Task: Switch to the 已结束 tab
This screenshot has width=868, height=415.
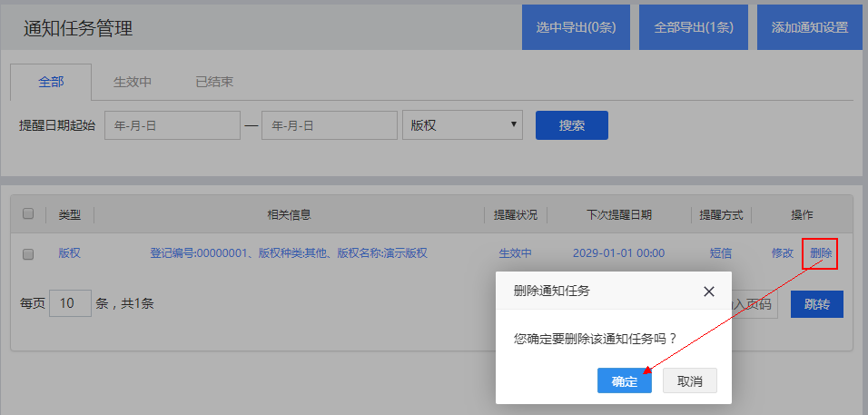Action: (214, 82)
